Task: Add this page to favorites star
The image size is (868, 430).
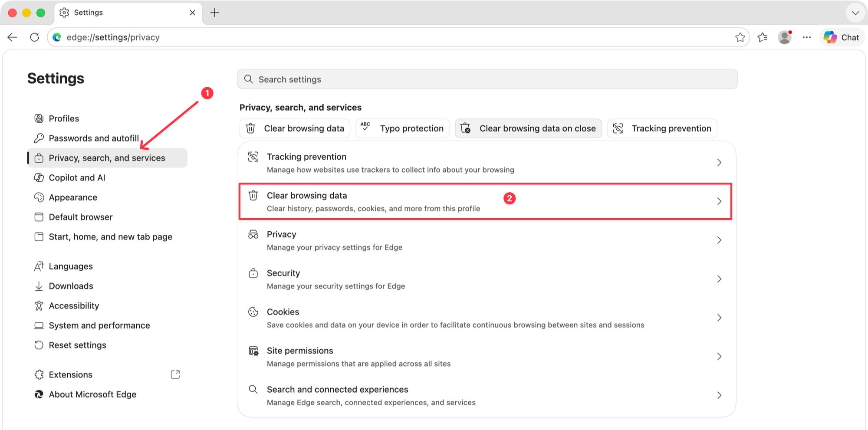Action: click(740, 37)
